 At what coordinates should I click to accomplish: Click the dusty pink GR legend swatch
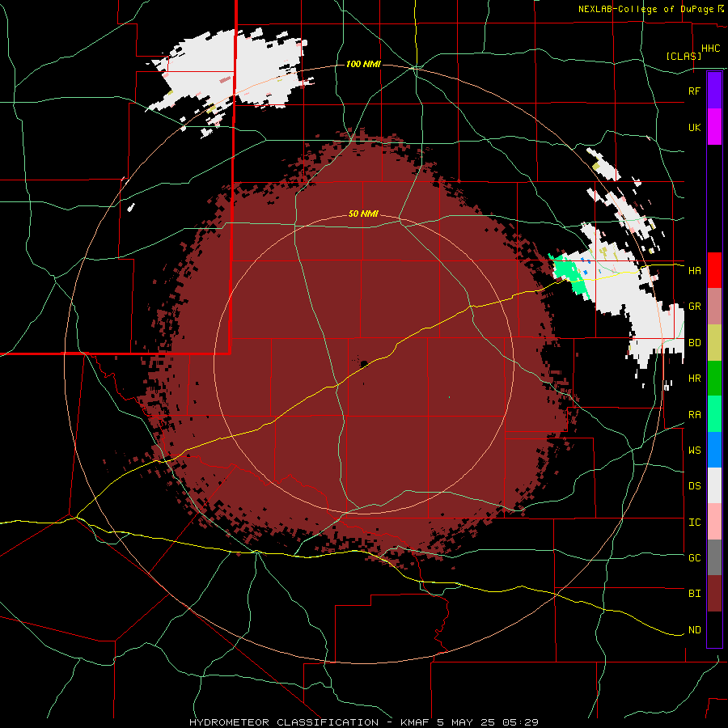(714, 307)
